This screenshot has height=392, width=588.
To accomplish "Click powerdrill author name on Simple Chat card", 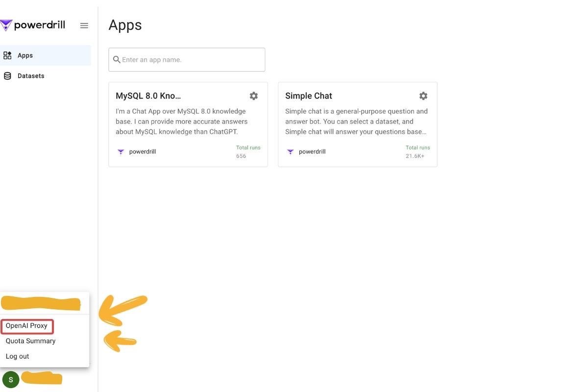I will pyautogui.click(x=312, y=152).
